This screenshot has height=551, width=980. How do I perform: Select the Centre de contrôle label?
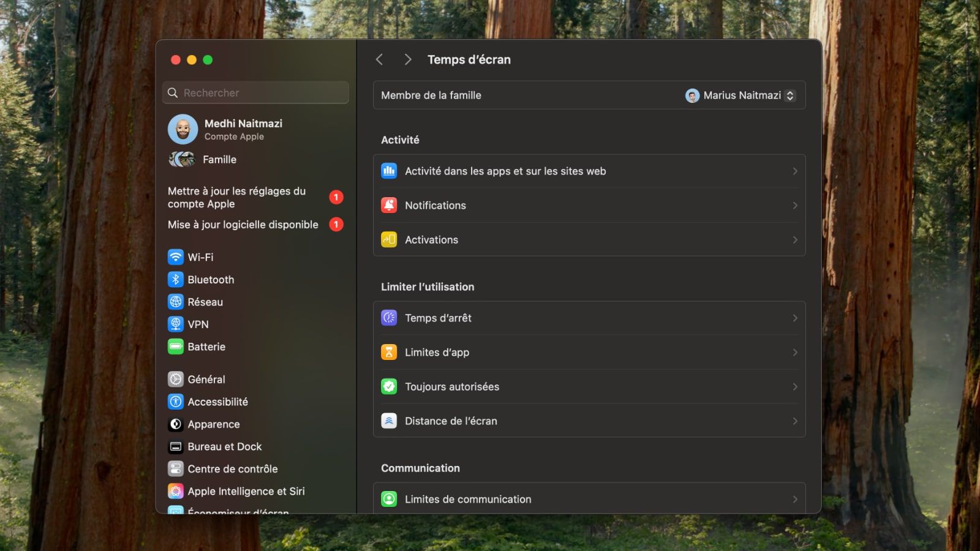[x=233, y=469]
